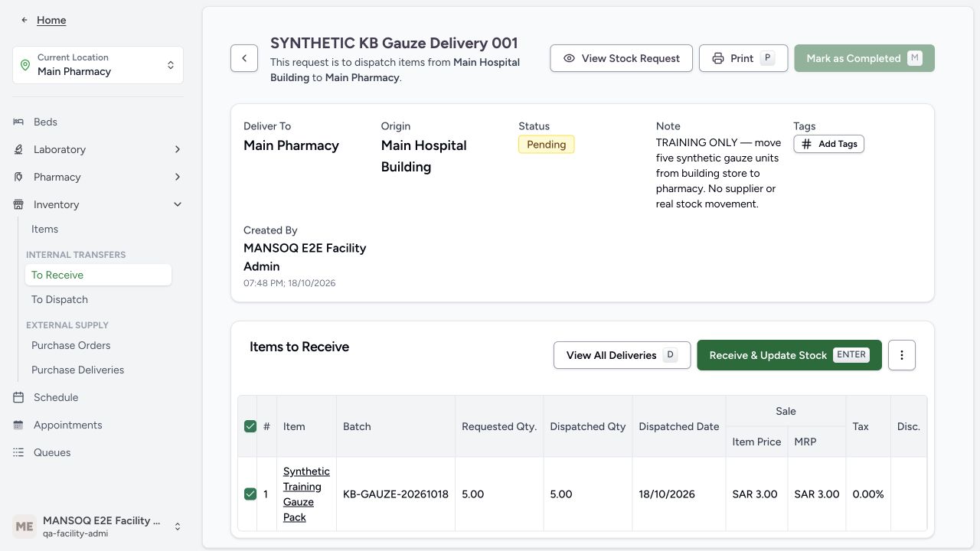Screen dimensions: 980x551
Task: Uncheck row 1 Synthetic Training Gauze checkbox
Action: click(250, 494)
